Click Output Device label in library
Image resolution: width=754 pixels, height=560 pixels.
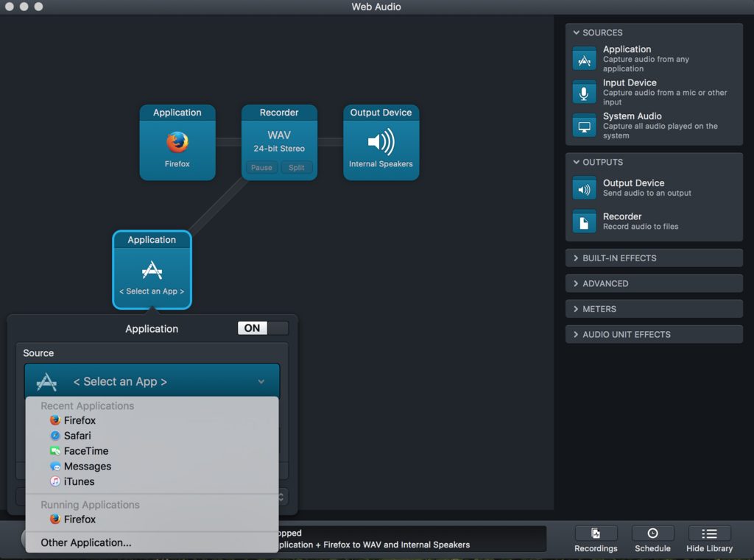pyautogui.click(x=634, y=183)
